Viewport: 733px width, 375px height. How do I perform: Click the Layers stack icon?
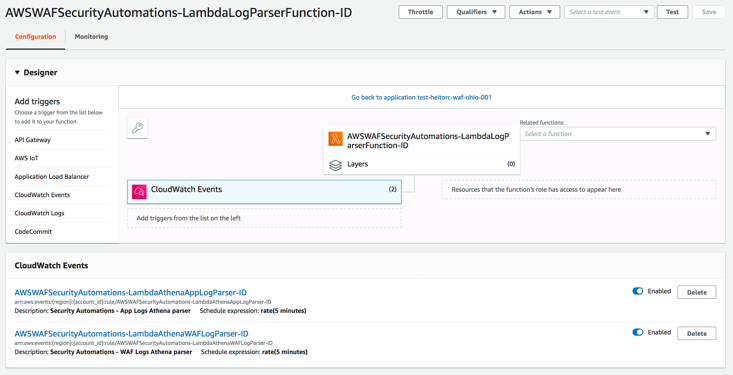tap(336, 165)
